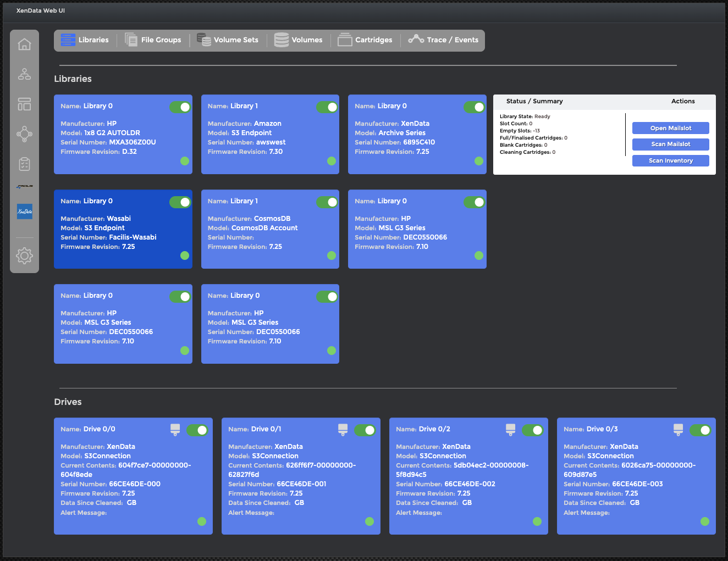Click green status dot on XenData Archive Series library
The image size is (728, 561).
point(479,161)
